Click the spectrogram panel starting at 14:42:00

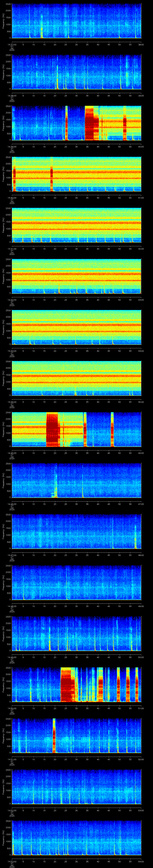click(77, 276)
